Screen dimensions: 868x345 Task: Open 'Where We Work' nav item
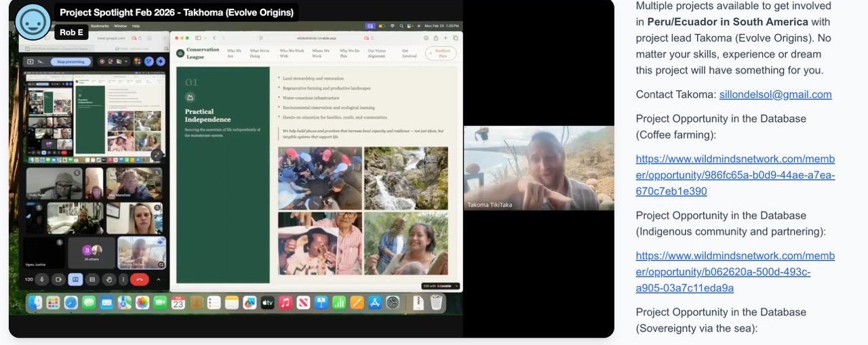coord(321,54)
